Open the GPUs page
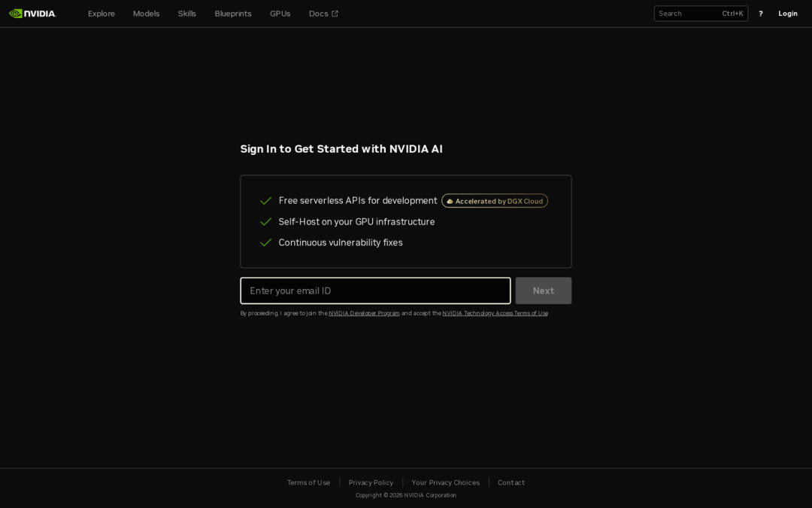Screen dimensions: 812x508 coord(280,14)
